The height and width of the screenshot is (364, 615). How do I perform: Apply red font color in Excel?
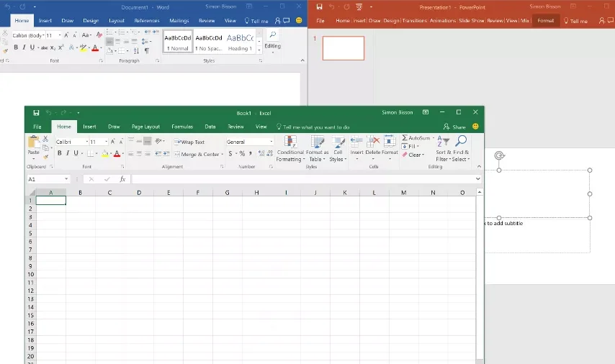(117, 154)
